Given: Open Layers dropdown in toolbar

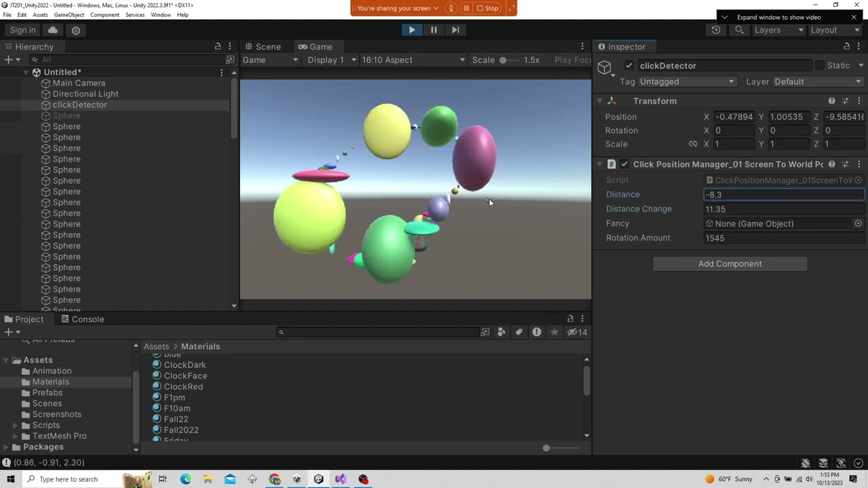Looking at the screenshot, I should pos(778,30).
